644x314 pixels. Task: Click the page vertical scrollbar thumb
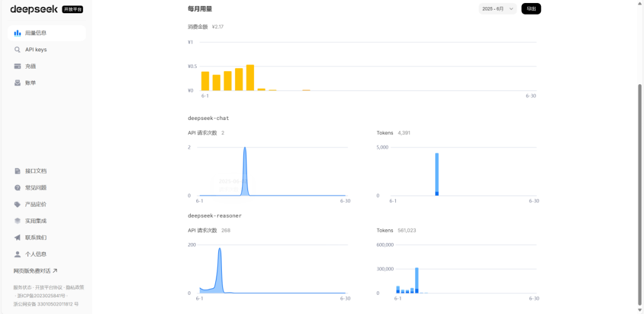[640, 195]
